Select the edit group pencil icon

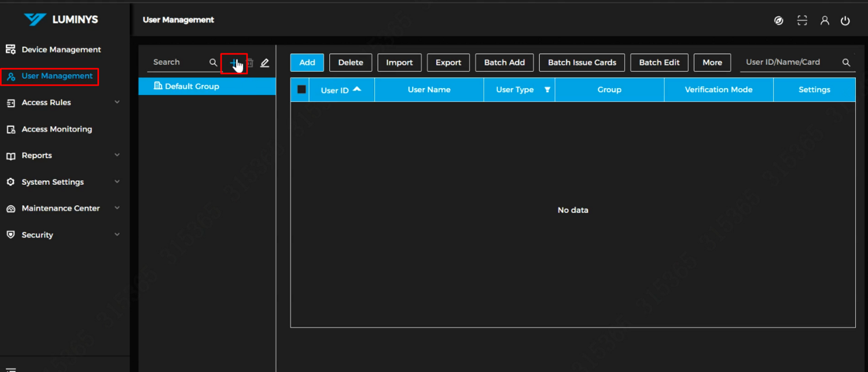265,63
